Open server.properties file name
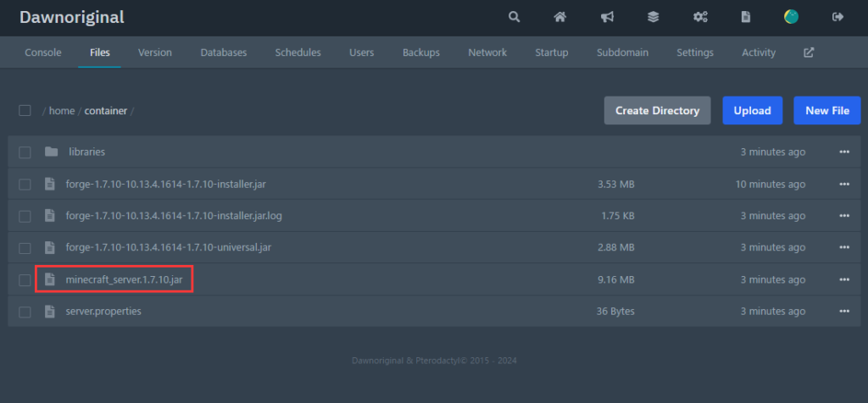 (x=103, y=312)
